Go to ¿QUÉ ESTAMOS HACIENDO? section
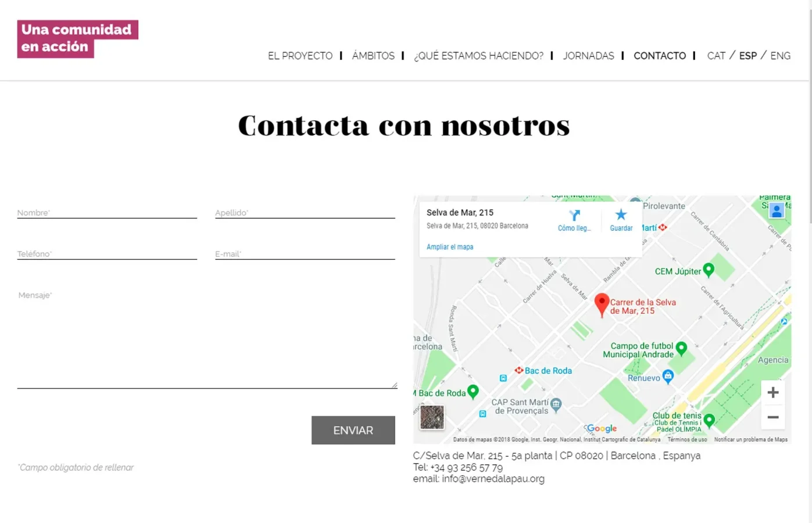Viewport: 812px width, 523px height. click(x=478, y=56)
